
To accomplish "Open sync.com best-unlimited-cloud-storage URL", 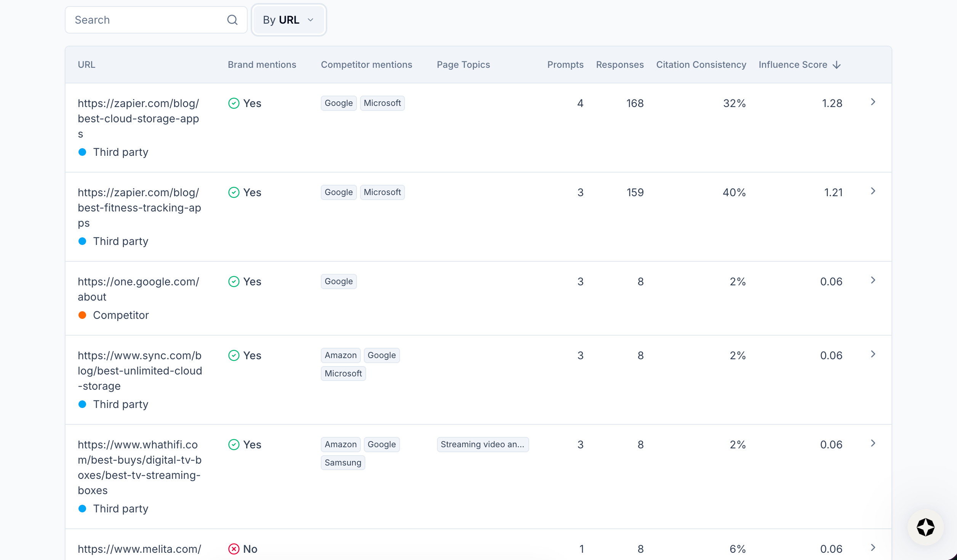I will 140,371.
